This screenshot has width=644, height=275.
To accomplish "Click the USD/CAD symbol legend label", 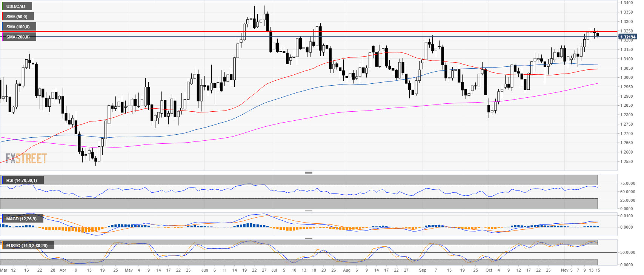I will [16, 6].
